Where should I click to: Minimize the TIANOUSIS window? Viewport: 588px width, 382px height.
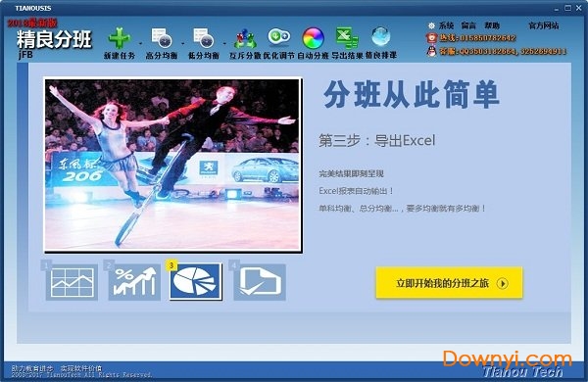(557, 8)
